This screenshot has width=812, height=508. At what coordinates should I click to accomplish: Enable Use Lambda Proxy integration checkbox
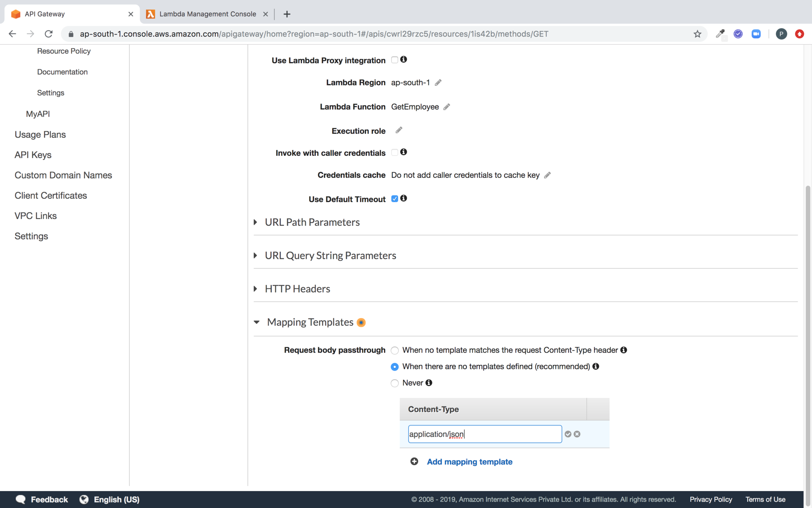tap(394, 60)
